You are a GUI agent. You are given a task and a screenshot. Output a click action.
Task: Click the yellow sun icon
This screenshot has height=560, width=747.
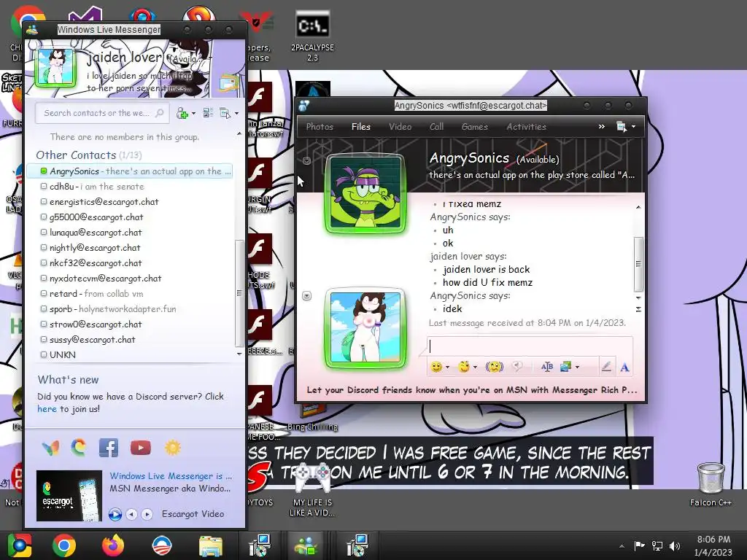point(173,448)
